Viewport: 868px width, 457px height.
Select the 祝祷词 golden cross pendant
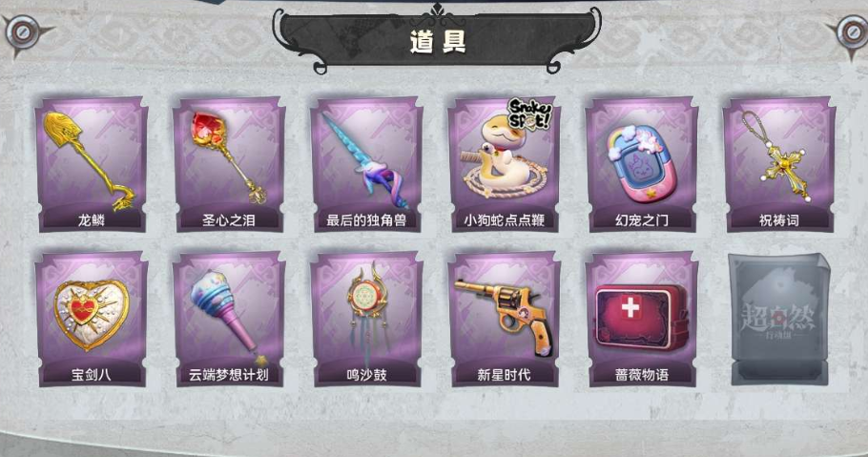pyautogui.click(x=779, y=164)
